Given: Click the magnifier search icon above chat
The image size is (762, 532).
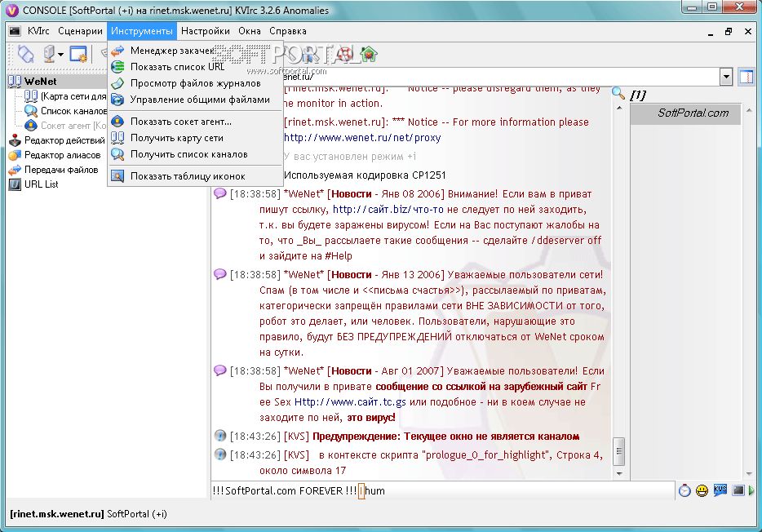Looking at the screenshot, I should 618,93.
